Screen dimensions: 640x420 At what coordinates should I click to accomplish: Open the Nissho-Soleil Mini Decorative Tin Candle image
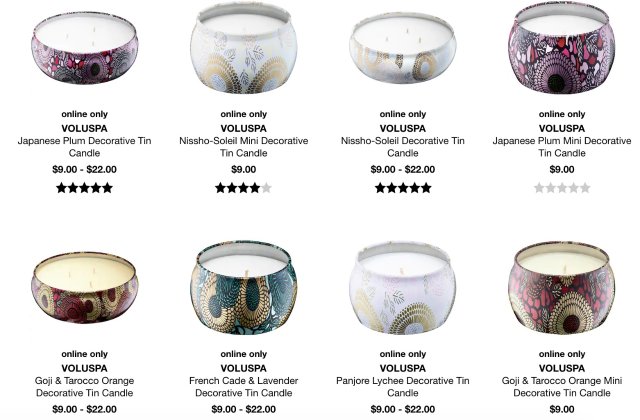[x=244, y=48]
